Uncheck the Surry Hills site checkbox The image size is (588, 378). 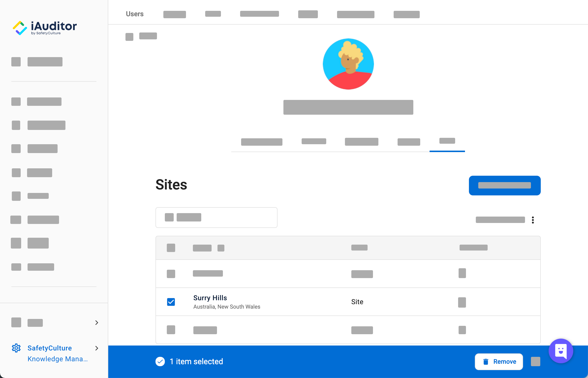(x=171, y=301)
